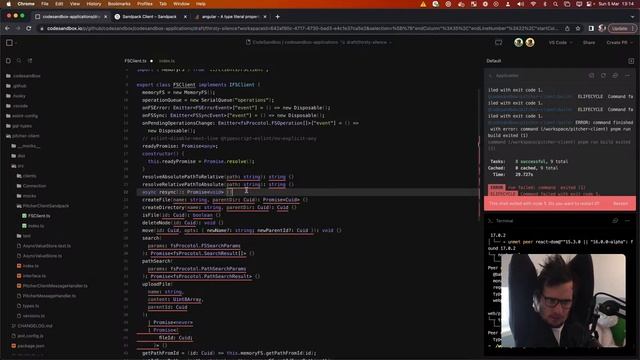Click the second collaborator avatar
This screenshot has height=360, width=640.
[x=530, y=42]
